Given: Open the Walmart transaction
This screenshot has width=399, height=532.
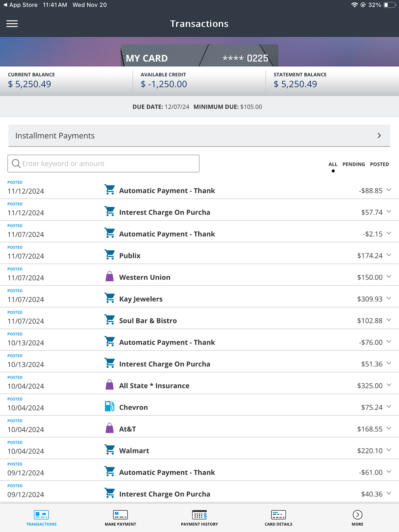Looking at the screenshot, I should click(199, 448).
